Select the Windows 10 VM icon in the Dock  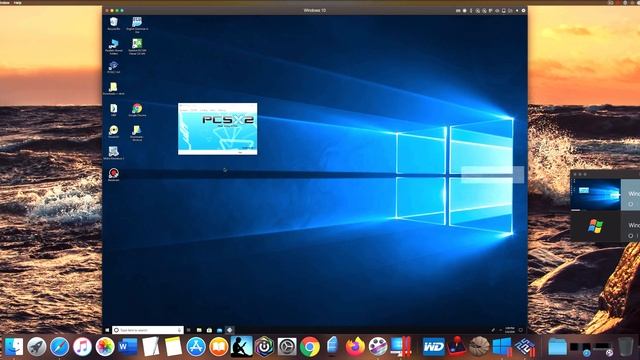(x=502, y=347)
